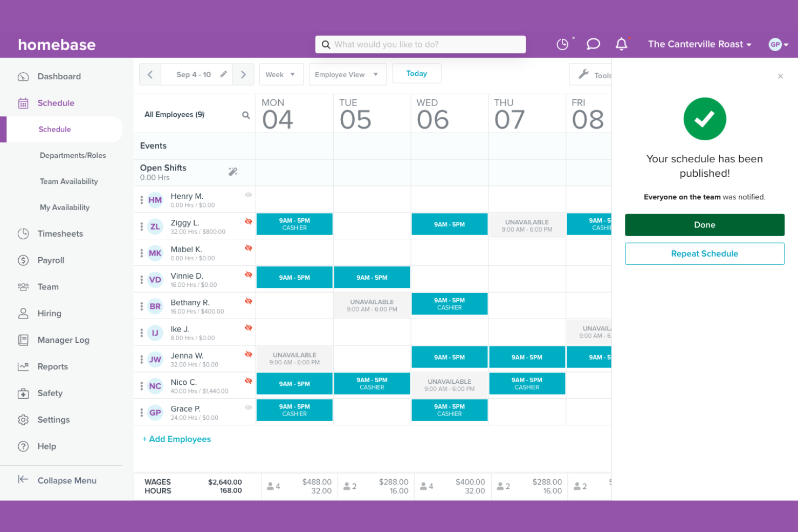Open Payroll from the sidebar
The height and width of the screenshot is (532, 798).
[51, 260]
